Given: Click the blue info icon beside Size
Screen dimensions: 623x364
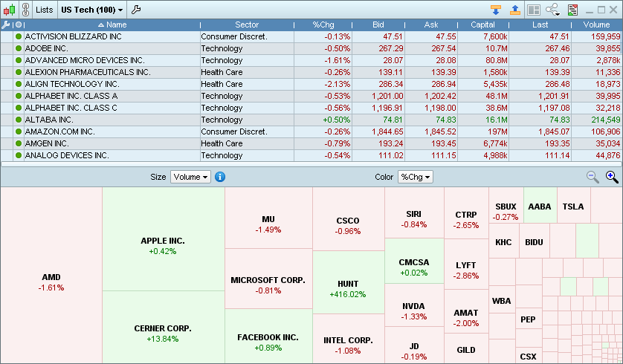Looking at the screenshot, I should click(220, 177).
